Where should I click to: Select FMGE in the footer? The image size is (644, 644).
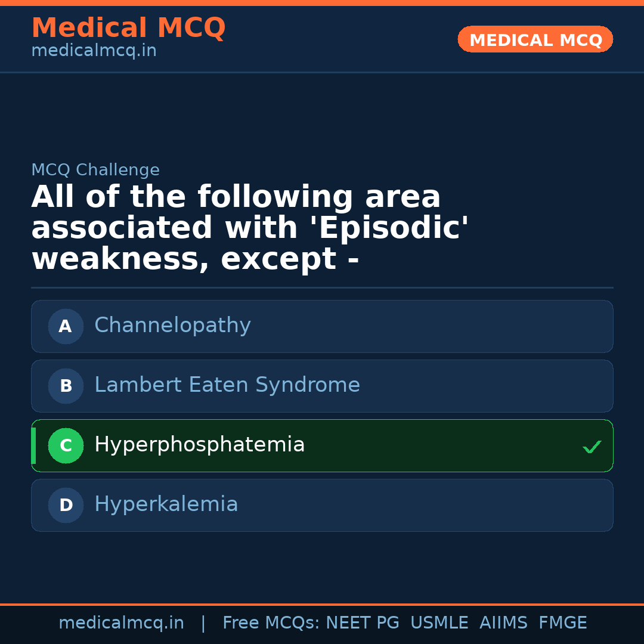(x=562, y=623)
